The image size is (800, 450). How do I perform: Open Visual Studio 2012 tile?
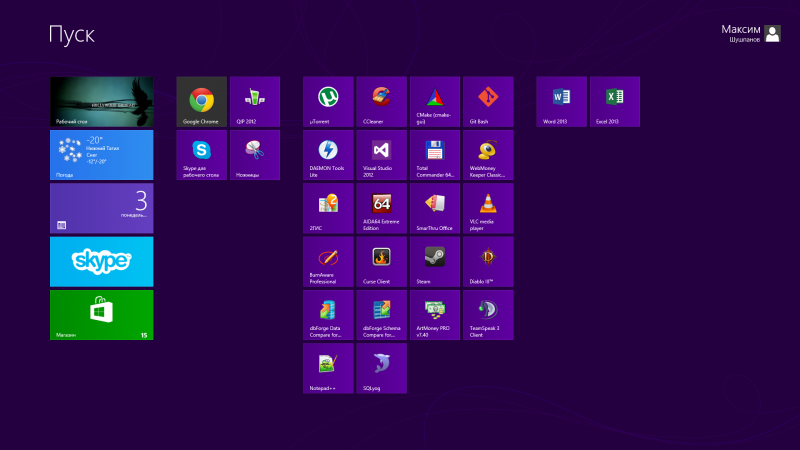tap(382, 155)
